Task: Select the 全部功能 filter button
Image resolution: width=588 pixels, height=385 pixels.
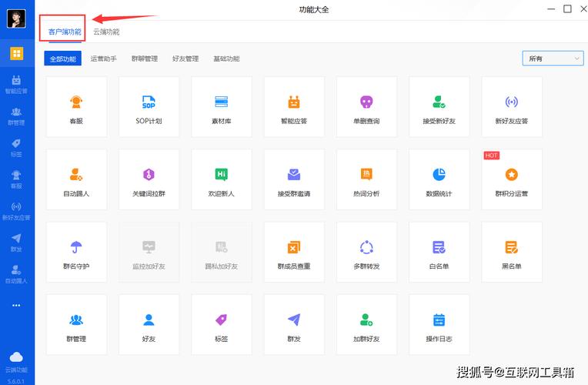Action: point(62,59)
